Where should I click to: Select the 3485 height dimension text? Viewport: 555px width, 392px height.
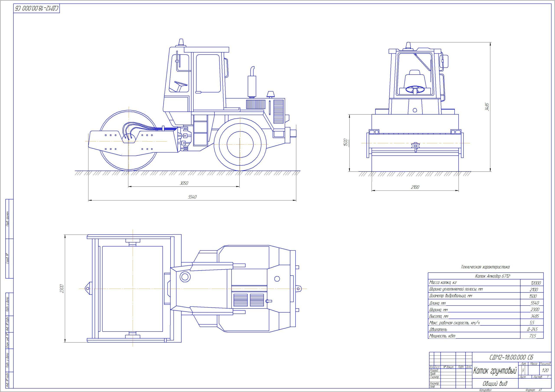click(x=487, y=107)
